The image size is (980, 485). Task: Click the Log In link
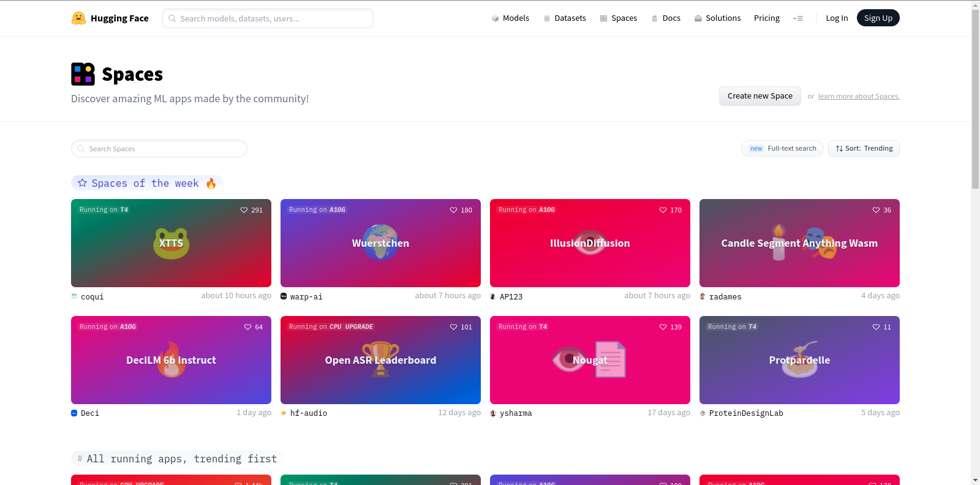pyautogui.click(x=837, y=18)
